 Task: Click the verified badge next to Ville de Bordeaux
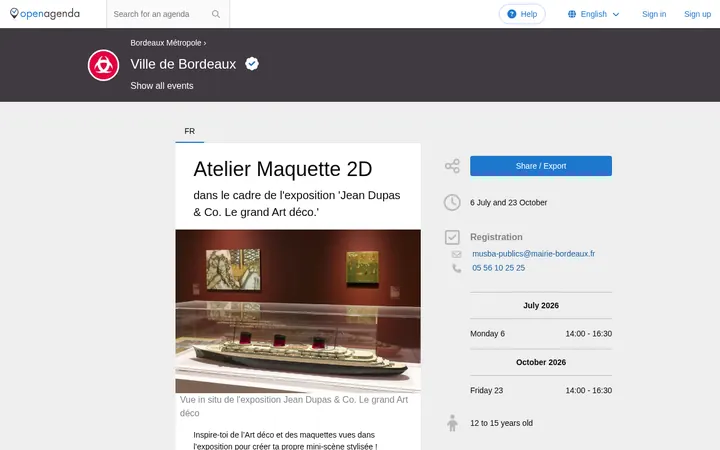252,64
